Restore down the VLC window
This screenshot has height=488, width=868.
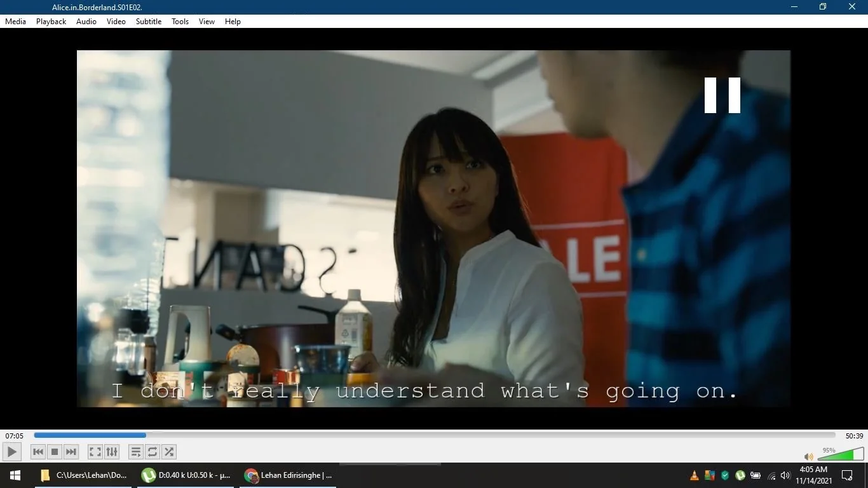click(x=823, y=7)
